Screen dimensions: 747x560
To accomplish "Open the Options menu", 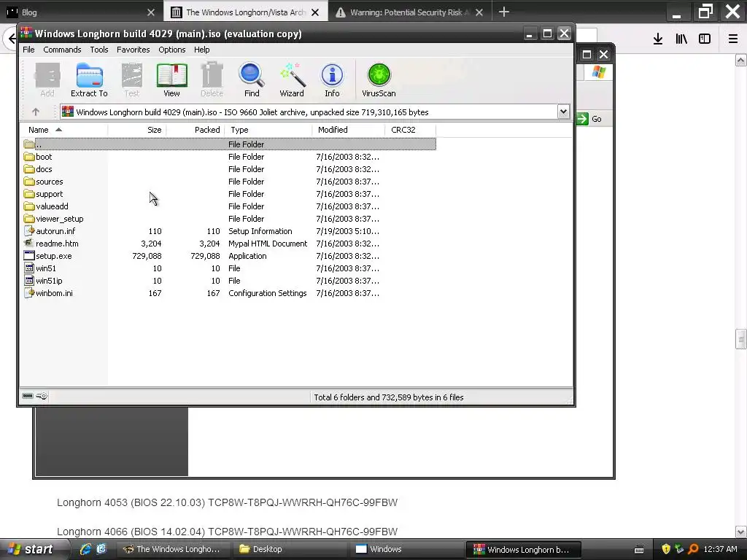I will coord(172,50).
